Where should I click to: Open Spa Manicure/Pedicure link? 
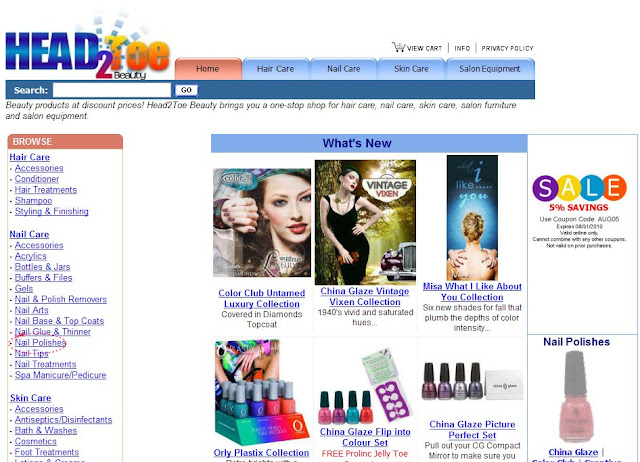point(60,375)
